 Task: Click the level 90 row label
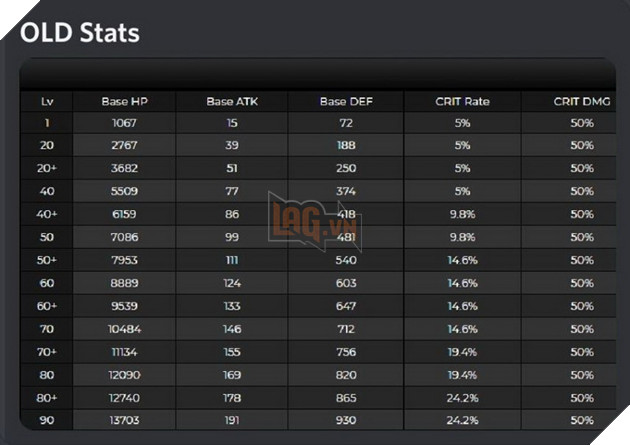[47, 419]
